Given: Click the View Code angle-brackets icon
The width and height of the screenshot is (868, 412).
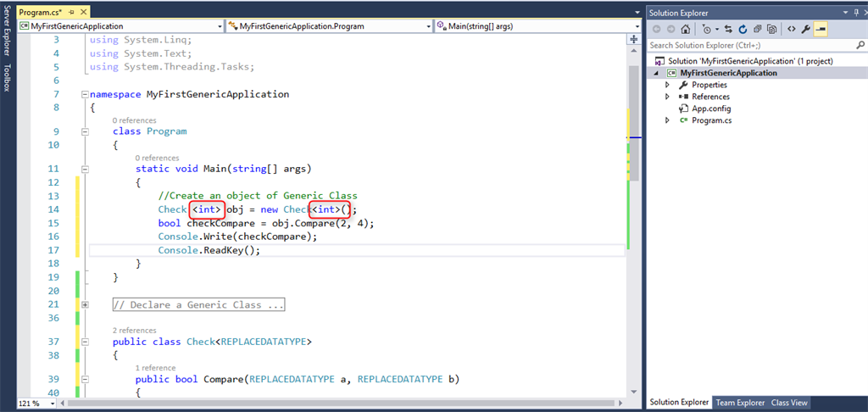Looking at the screenshot, I should pos(792,30).
